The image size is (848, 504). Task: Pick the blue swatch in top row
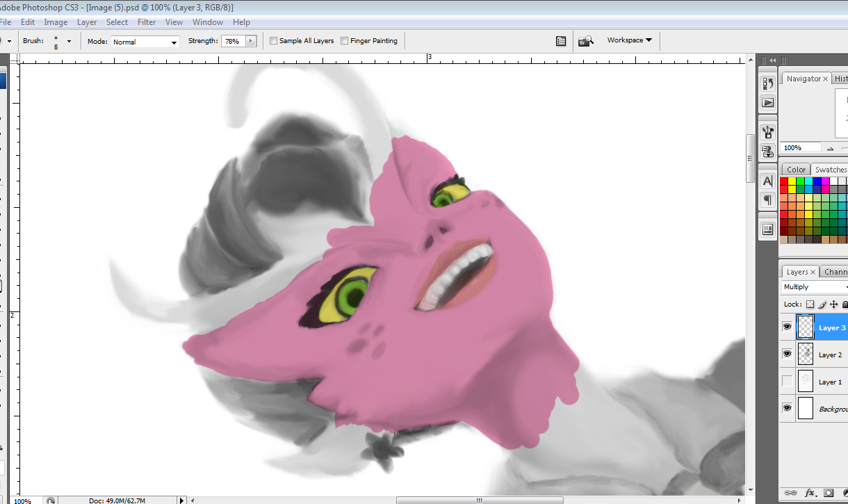(817, 181)
